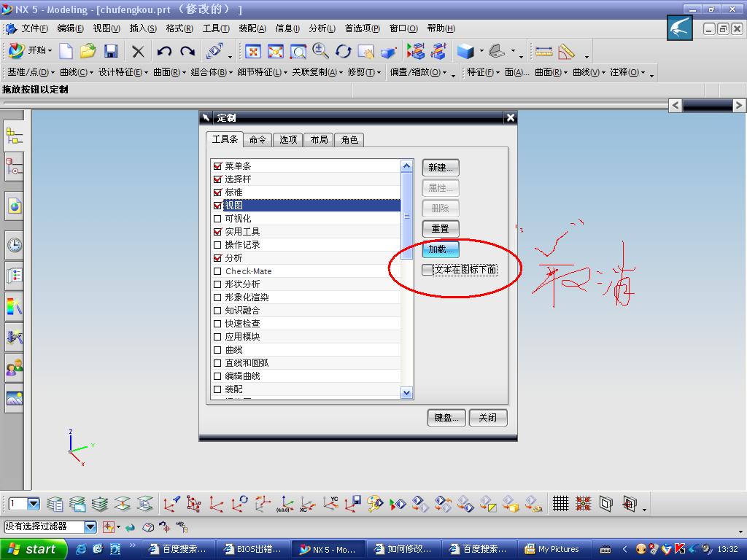
Task: Activate the Pan hand icon
Action: click(x=366, y=51)
